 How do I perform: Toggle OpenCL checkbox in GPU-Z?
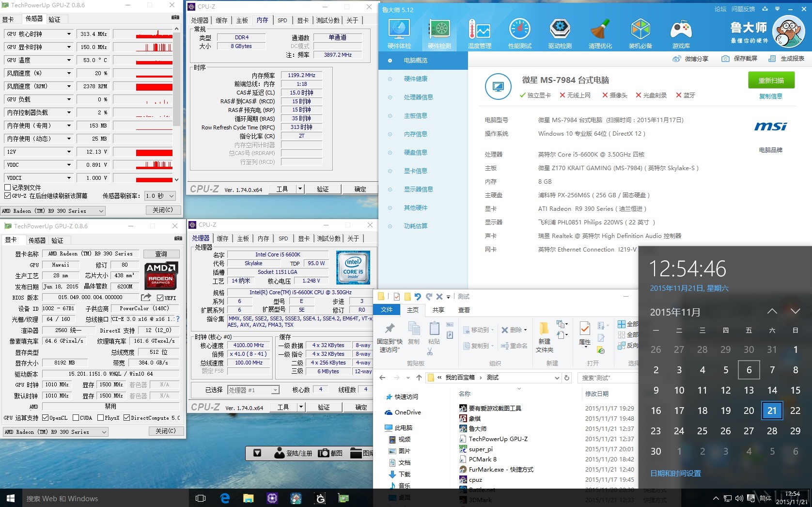click(45, 418)
